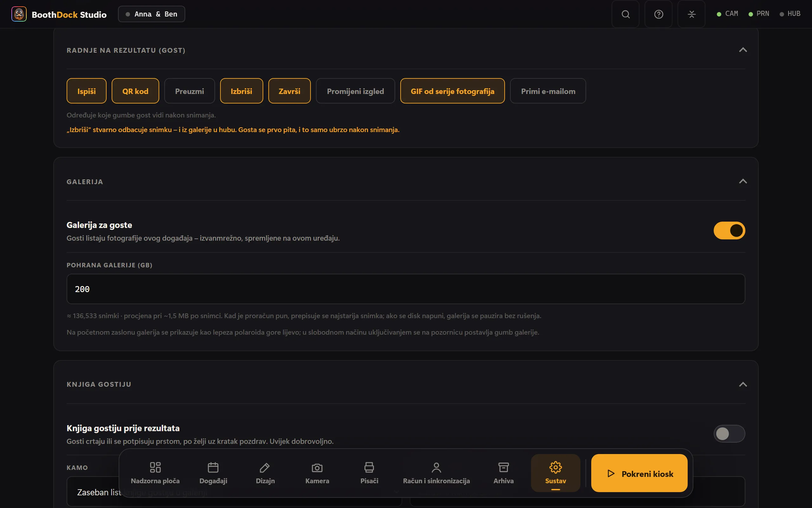Open Nadzorna ploča from bottom dock
This screenshot has width=812, height=508.
click(x=155, y=473)
